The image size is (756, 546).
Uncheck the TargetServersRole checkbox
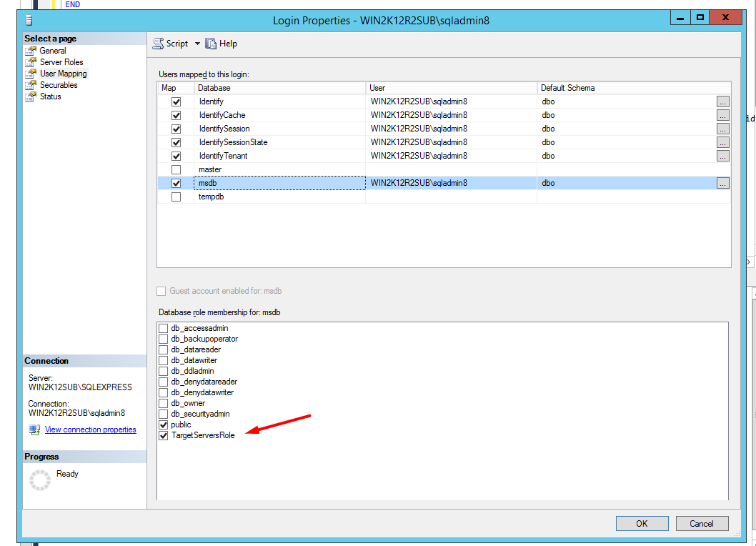(164, 435)
